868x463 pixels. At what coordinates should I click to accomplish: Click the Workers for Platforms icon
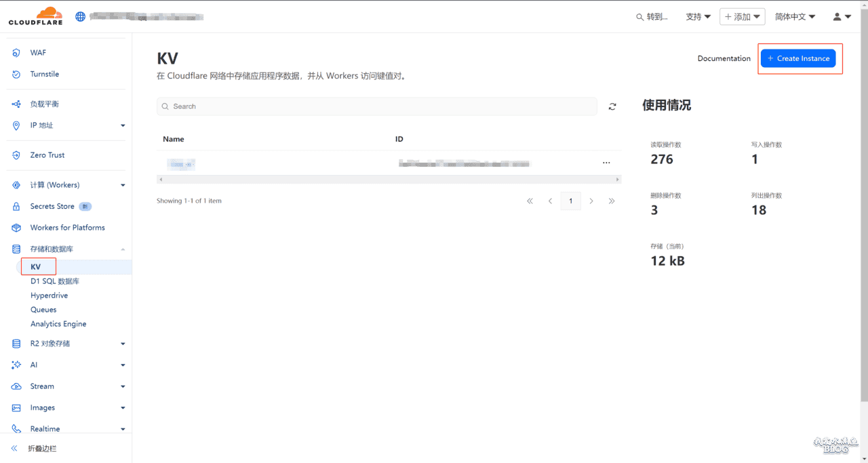[16, 228]
